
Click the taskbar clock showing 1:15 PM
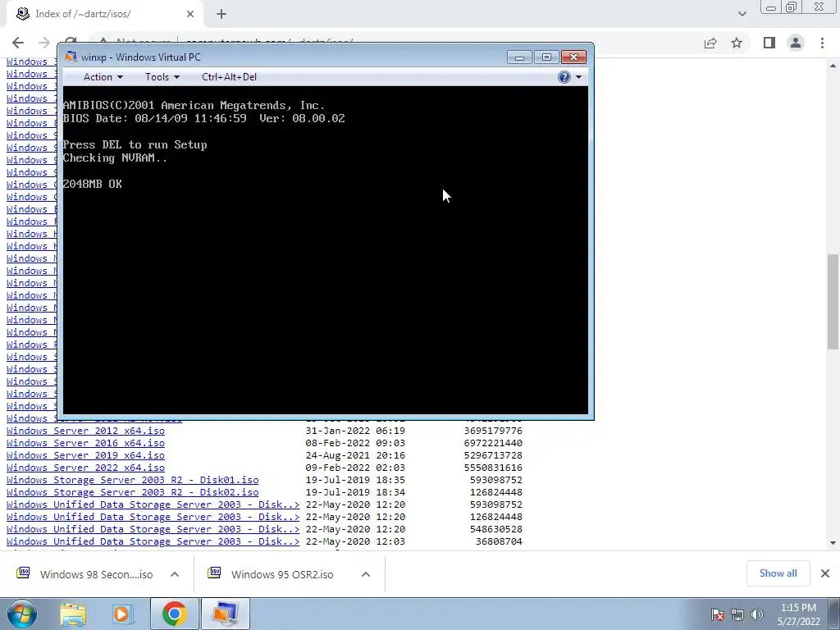[799, 614]
